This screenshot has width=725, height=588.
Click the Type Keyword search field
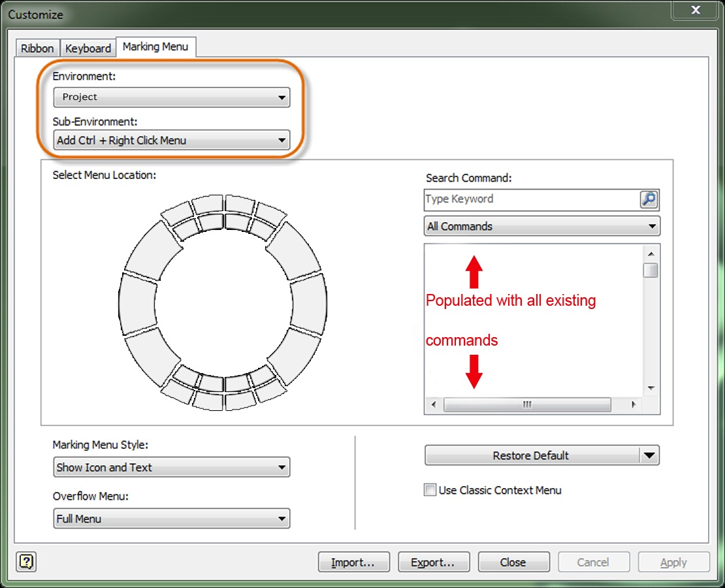click(x=530, y=199)
